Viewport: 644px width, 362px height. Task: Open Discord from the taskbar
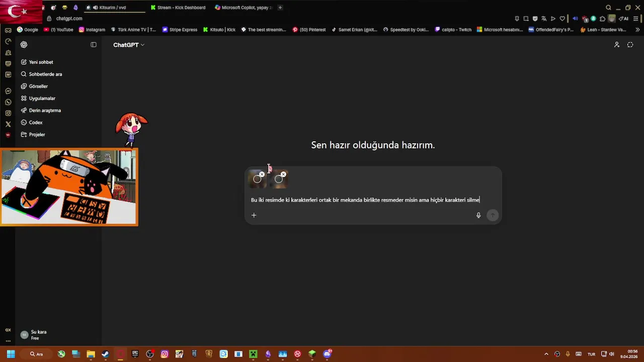tap(328, 354)
